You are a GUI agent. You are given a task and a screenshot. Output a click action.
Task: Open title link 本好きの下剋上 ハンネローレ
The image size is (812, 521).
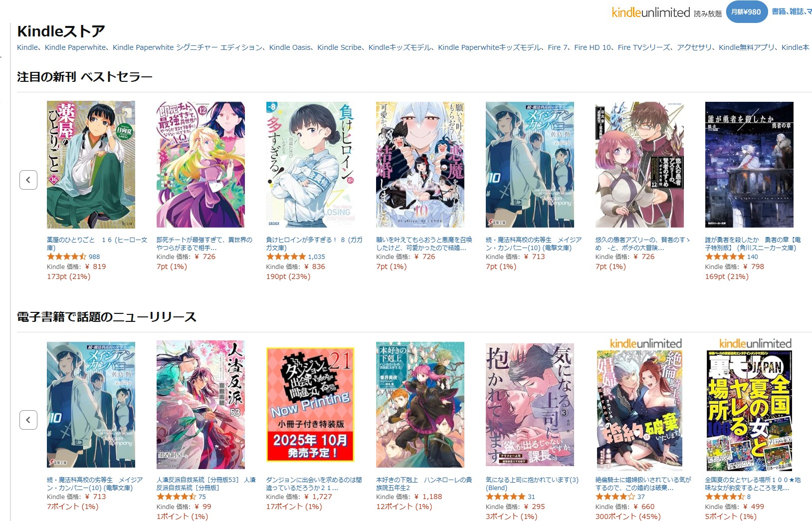click(424, 484)
